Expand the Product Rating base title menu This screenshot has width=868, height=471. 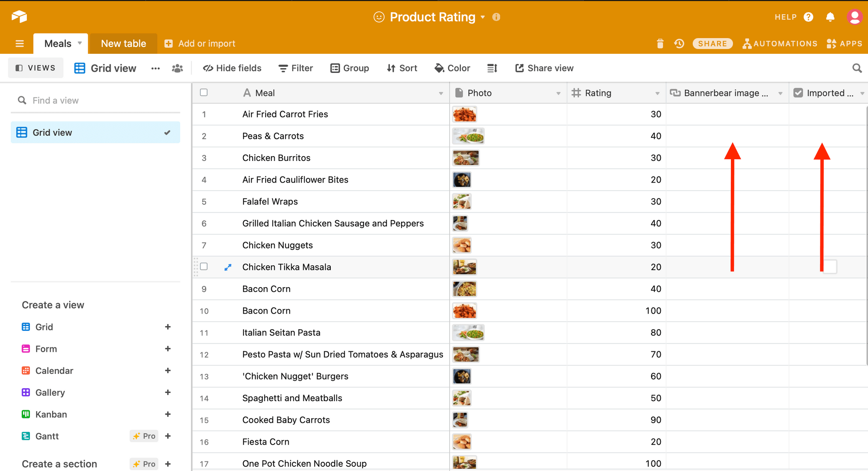coord(483,17)
